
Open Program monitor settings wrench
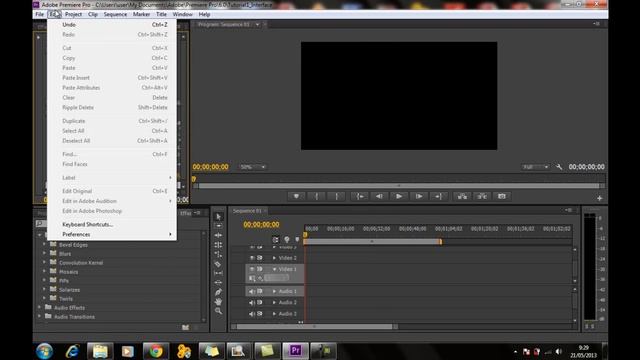[559, 167]
